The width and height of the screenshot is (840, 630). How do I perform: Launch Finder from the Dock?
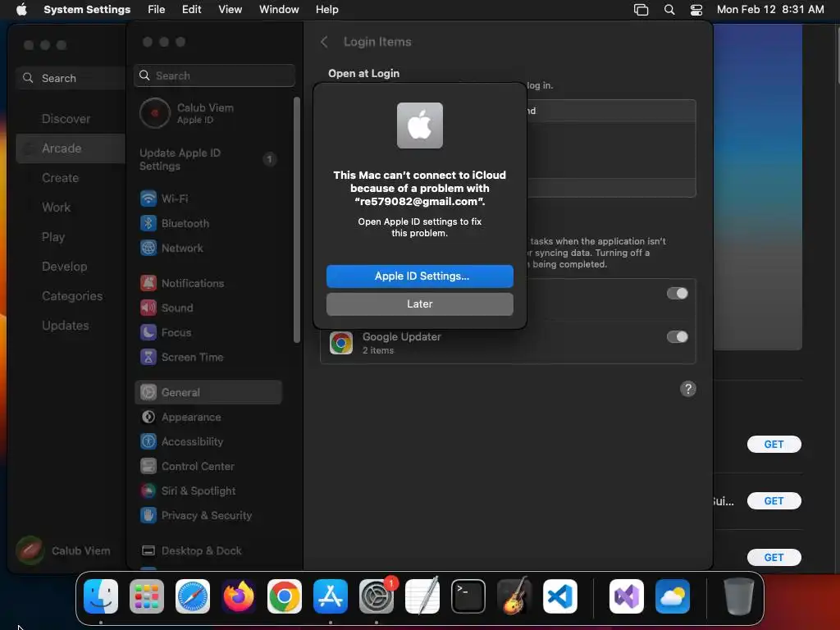[x=101, y=596]
